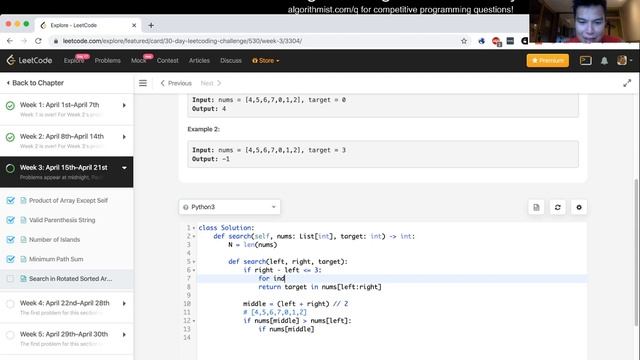Expand Week 2: April 8th-April 14th
The height and width of the screenshot is (360, 640).
point(124,137)
